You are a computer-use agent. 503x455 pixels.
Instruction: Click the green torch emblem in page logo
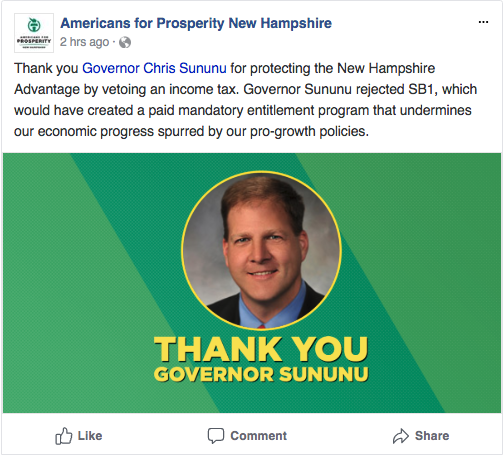(34, 25)
